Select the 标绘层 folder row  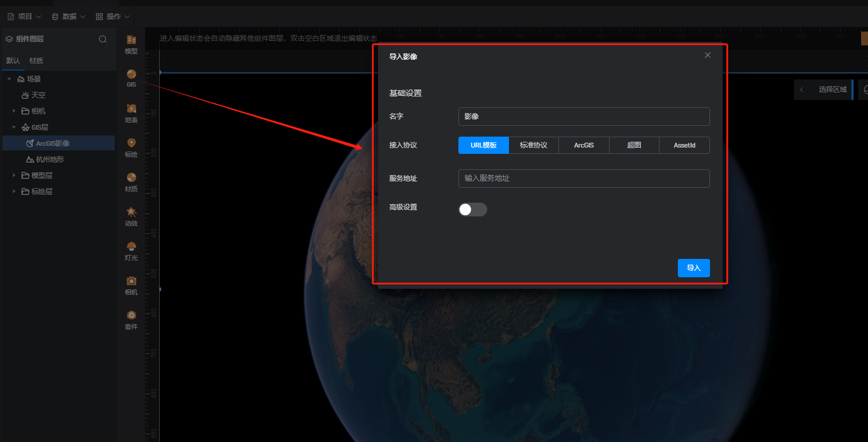(59, 191)
